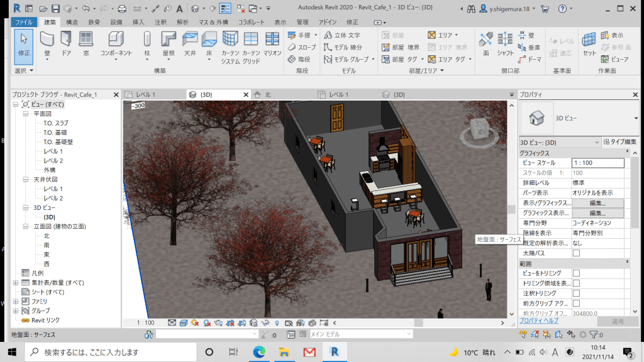Enable the 注釈トリミング checkbox
Screen dimensions: 644x362
pyautogui.click(x=575, y=293)
